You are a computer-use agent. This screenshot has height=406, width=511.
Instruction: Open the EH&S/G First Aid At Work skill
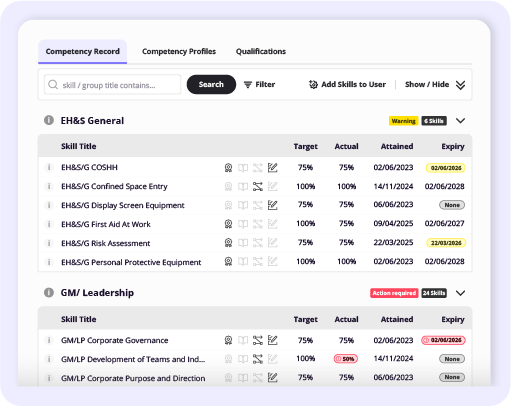[x=106, y=224]
